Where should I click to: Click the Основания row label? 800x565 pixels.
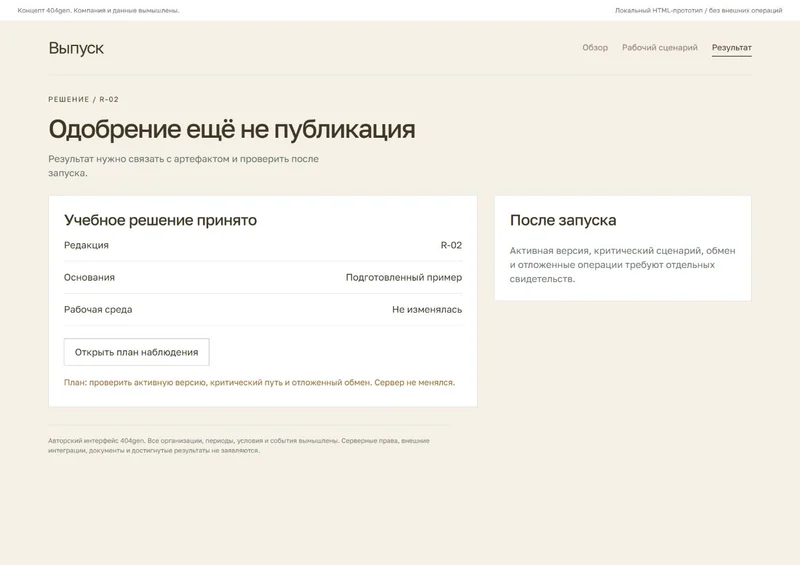(x=89, y=277)
